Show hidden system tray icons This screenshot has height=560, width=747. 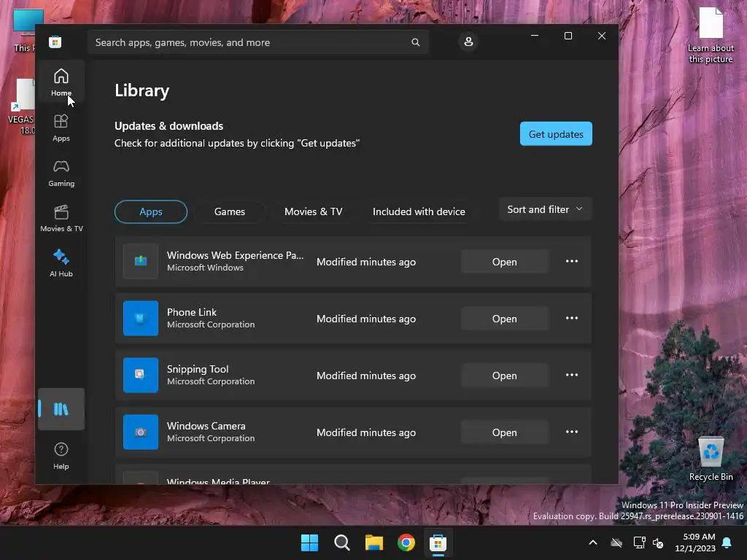coord(593,542)
